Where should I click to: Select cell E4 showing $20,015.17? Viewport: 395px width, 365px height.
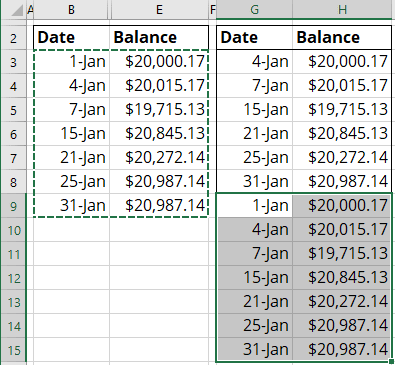tap(159, 86)
